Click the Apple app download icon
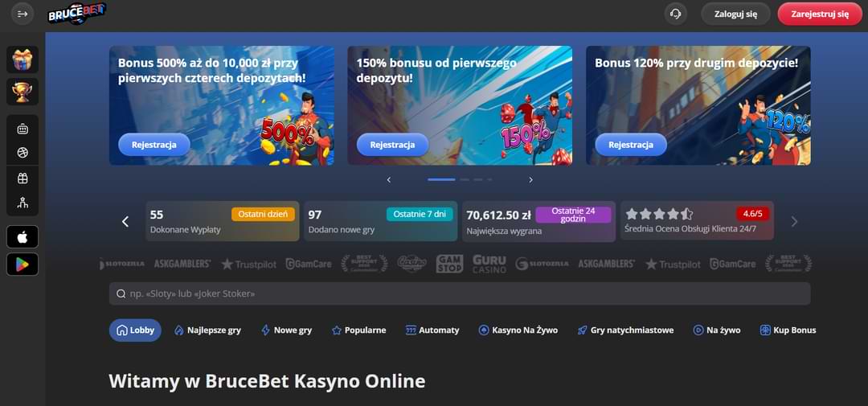The image size is (868, 406). coord(23,236)
